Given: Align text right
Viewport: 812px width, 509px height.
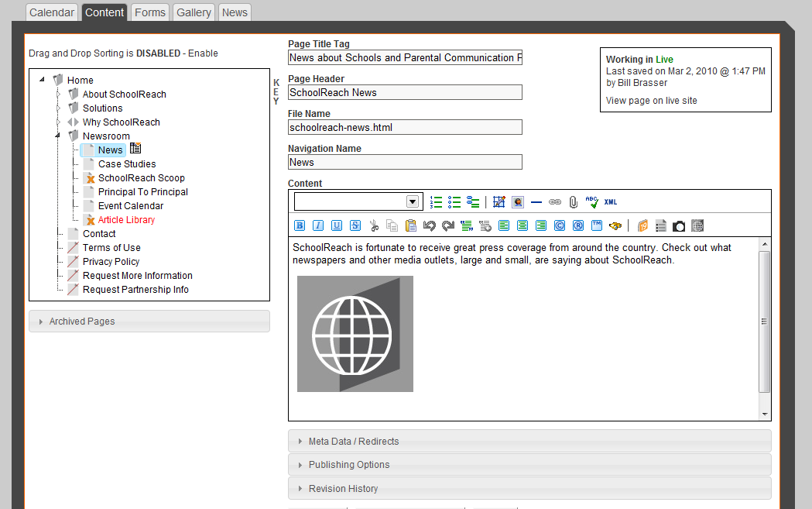Looking at the screenshot, I should click(x=541, y=225).
